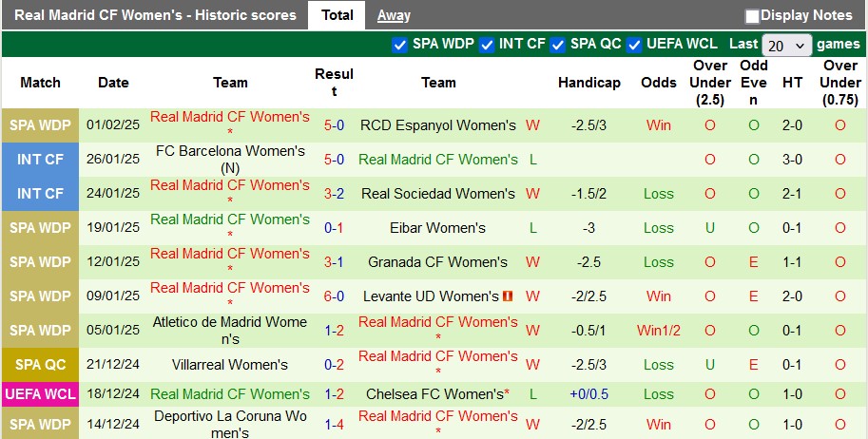
Task: Open the Villarreal Women's team link
Action: point(230,365)
